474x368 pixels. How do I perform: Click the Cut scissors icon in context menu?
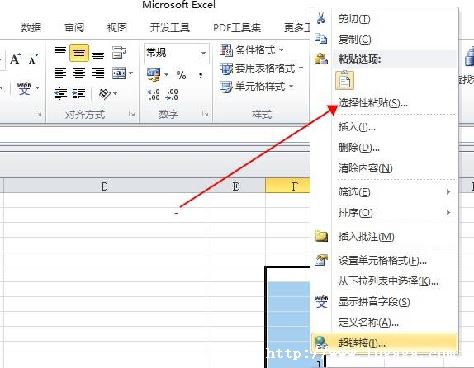pos(321,18)
